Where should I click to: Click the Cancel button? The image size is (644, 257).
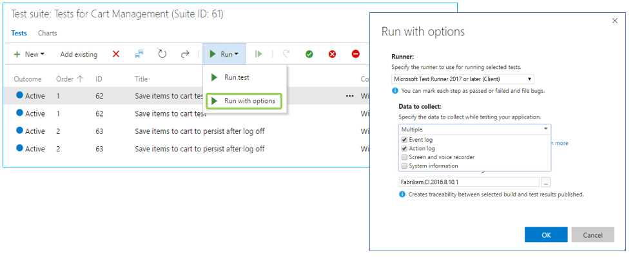coord(592,235)
